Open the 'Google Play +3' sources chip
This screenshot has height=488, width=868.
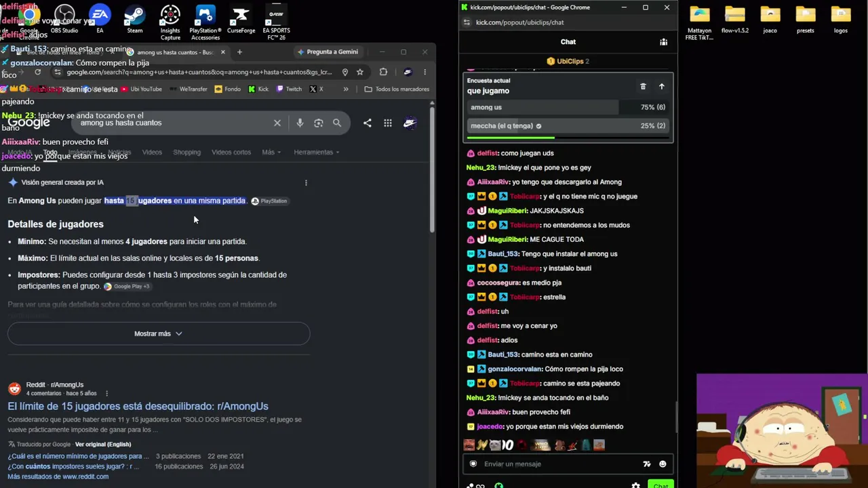click(127, 286)
